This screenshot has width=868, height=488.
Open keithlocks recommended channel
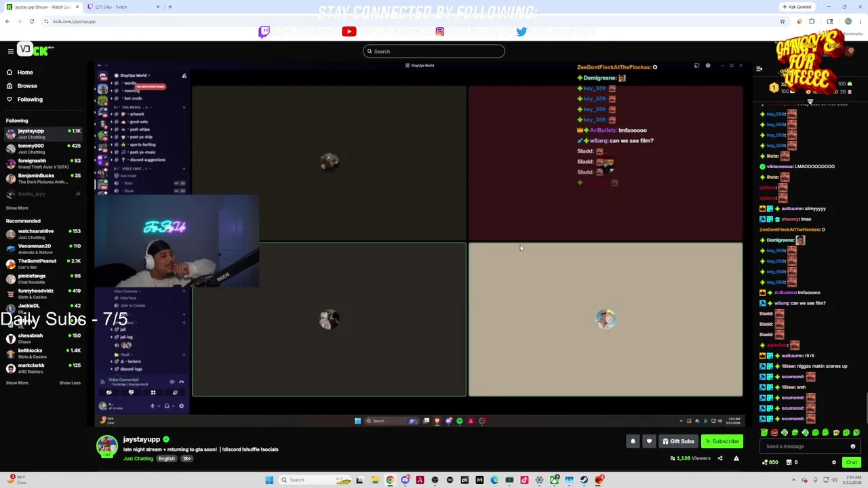[x=42, y=353]
